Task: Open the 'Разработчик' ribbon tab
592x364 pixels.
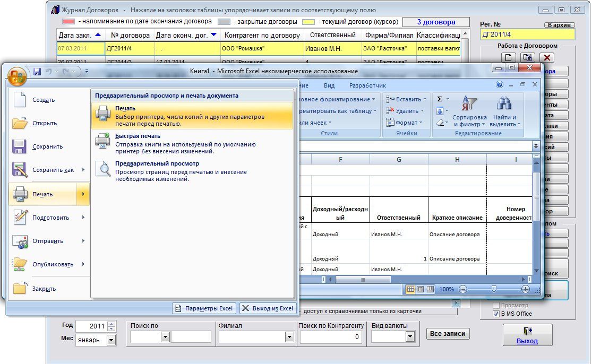Action: point(367,85)
